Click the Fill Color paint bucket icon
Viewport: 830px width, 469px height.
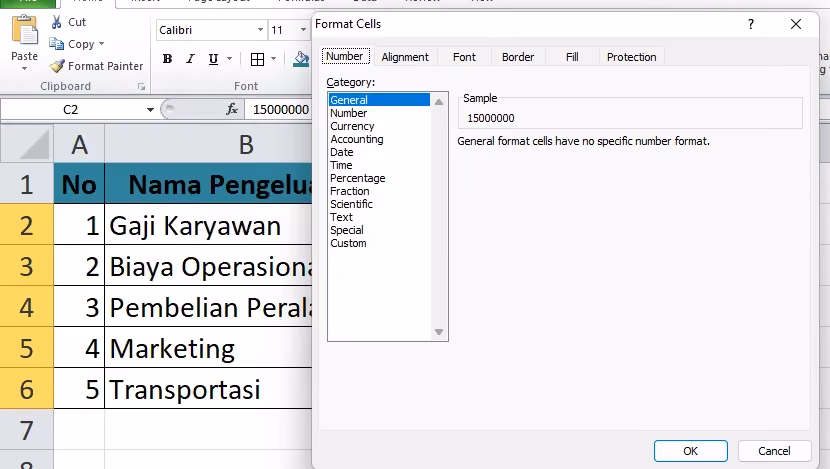[x=301, y=59]
